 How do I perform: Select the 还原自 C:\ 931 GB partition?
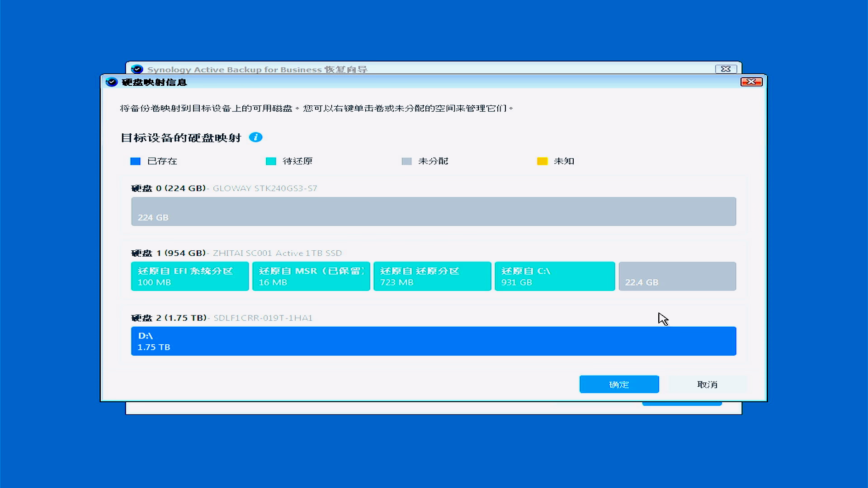554,276
